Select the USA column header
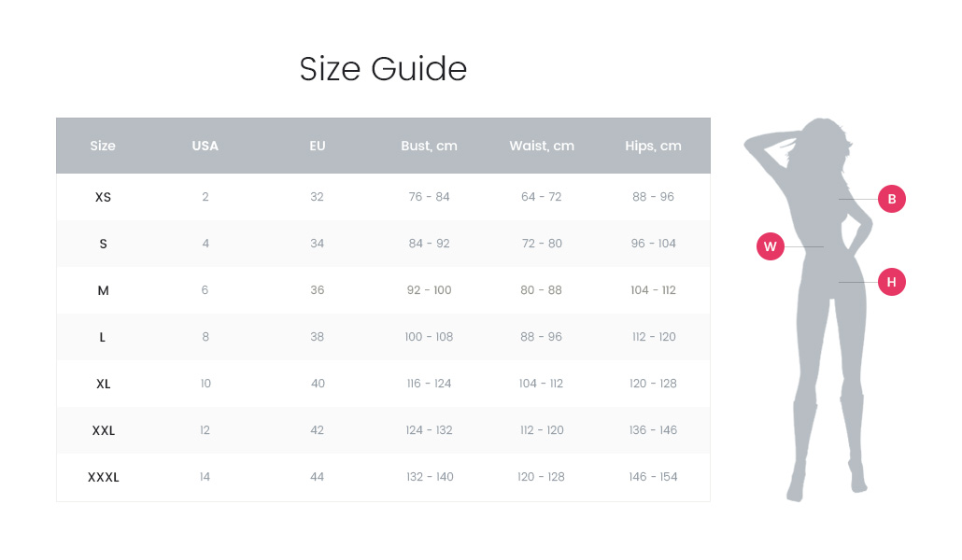 click(205, 146)
